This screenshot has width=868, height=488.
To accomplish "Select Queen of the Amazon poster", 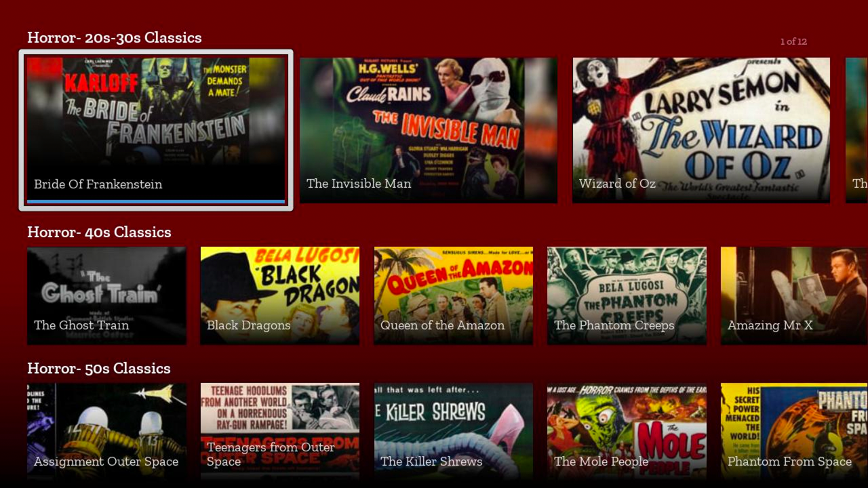I will (454, 296).
